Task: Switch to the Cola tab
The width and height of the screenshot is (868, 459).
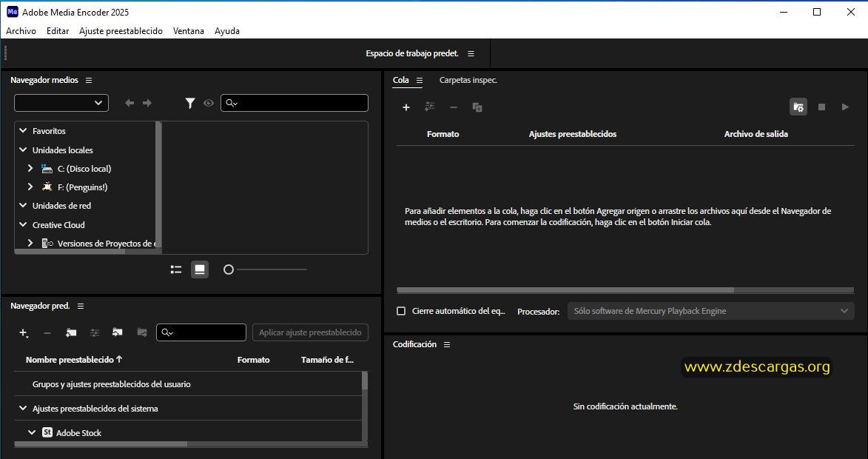Action: pos(401,80)
